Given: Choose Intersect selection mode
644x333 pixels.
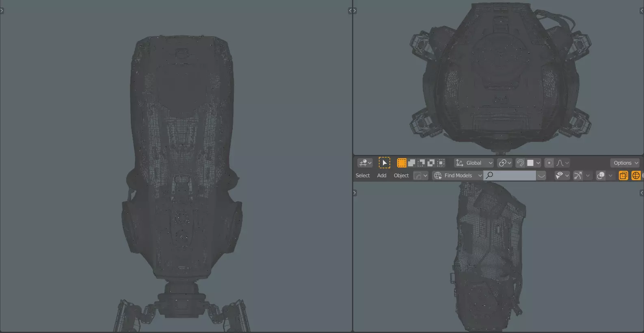Looking at the screenshot, I should 441,163.
